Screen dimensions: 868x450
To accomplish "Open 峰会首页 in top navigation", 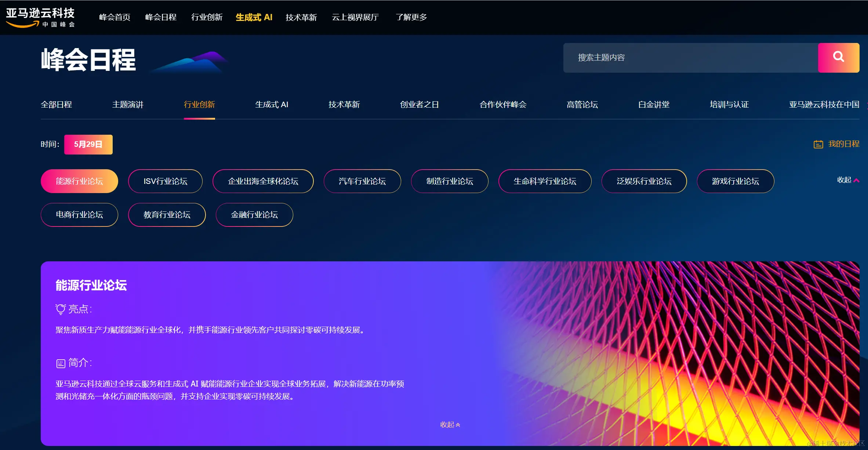I will [115, 17].
